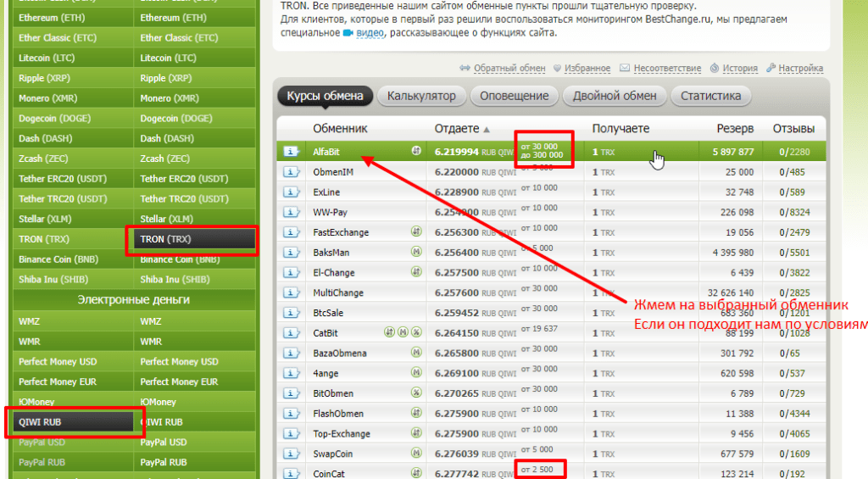Click ExLine rate 6.228900

(456, 192)
